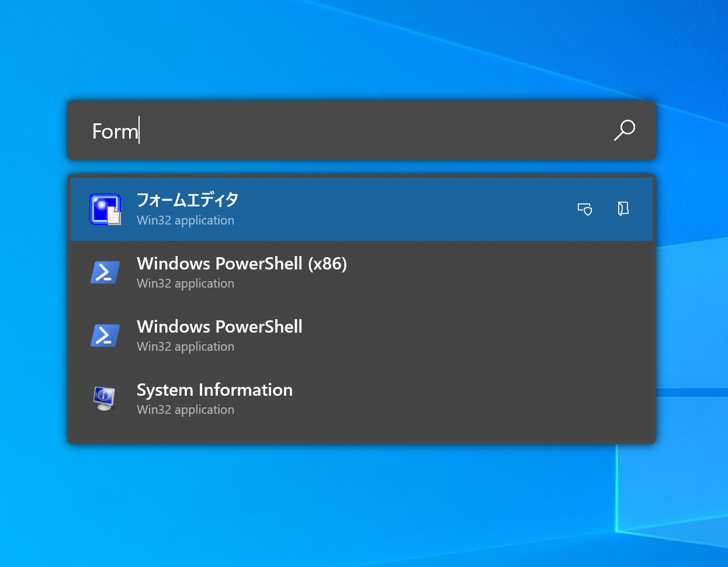Image resolution: width=728 pixels, height=567 pixels.
Task: Open the System Information result title
Action: click(214, 390)
